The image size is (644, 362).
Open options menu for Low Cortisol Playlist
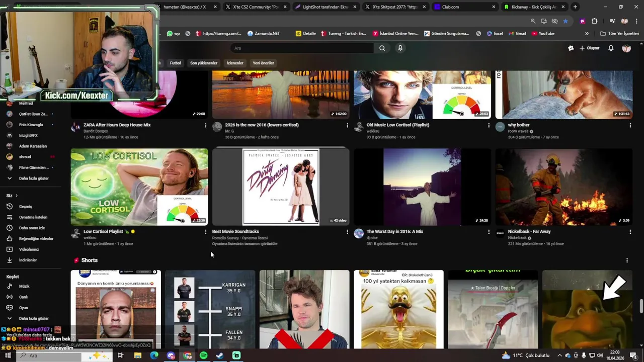click(x=205, y=232)
